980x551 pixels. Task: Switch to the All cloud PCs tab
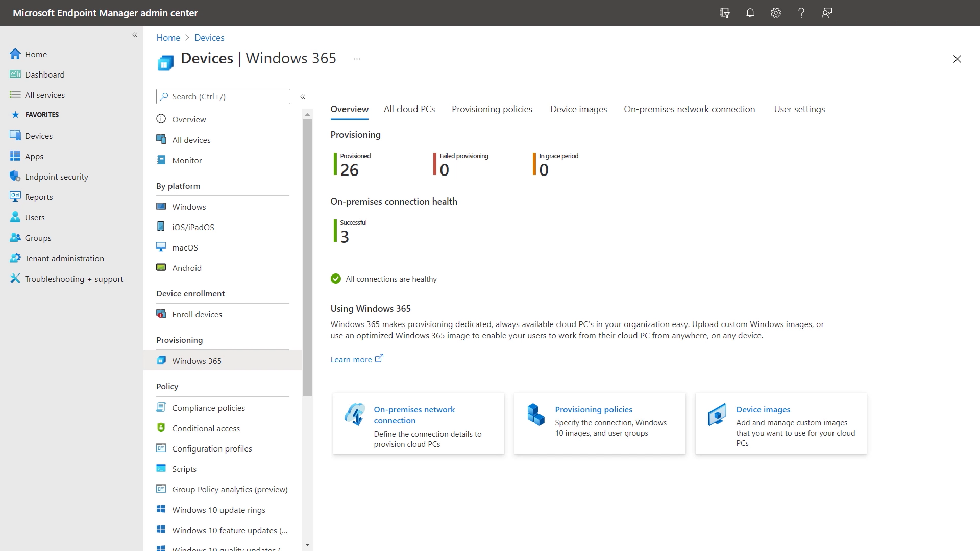(409, 109)
